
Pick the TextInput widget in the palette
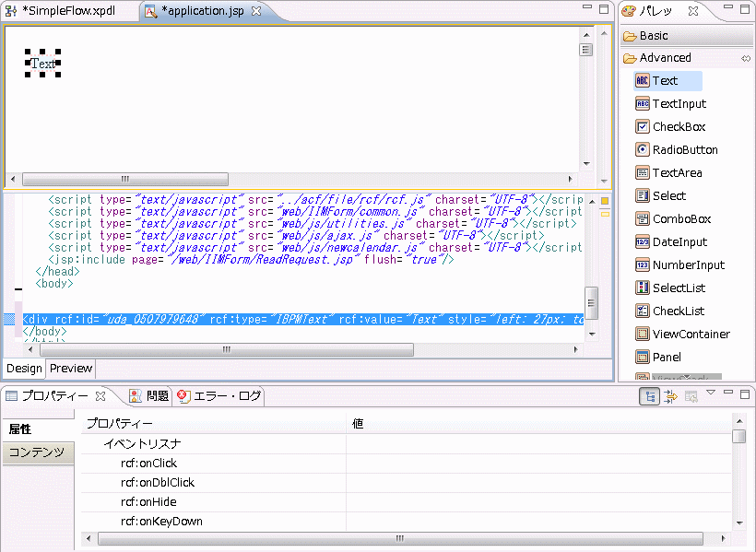pyautogui.click(x=679, y=104)
